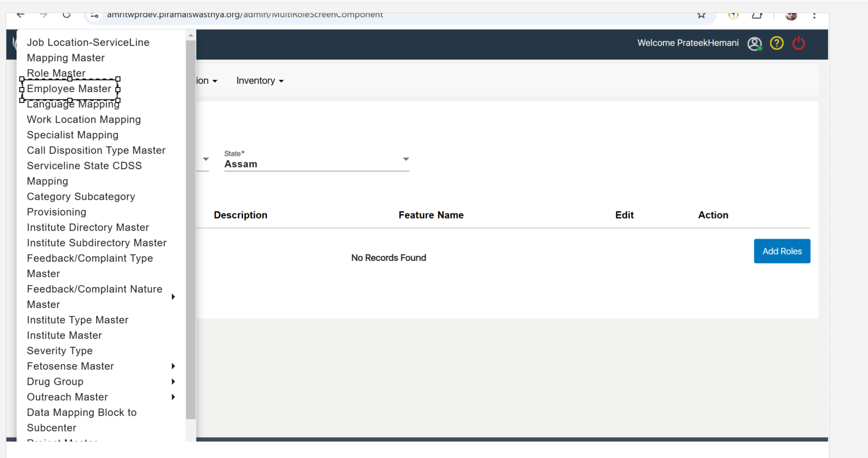Click the Edit column header
868x458 pixels.
624,215
